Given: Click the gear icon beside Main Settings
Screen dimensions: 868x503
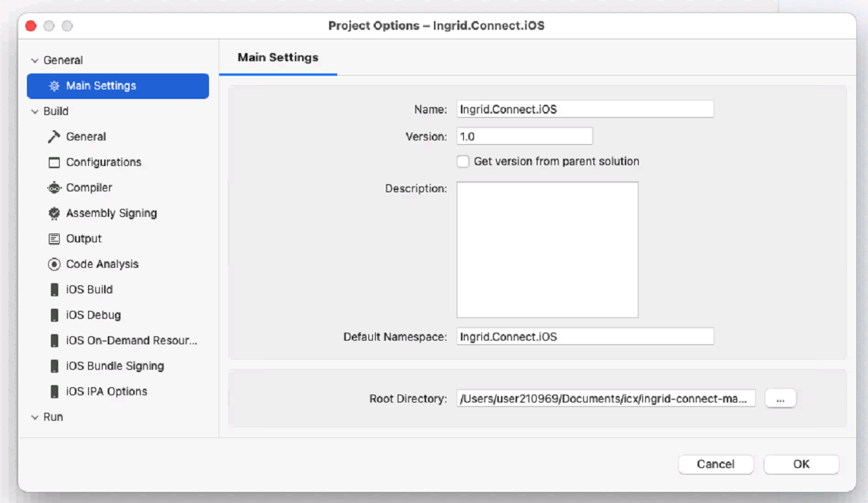Looking at the screenshot, I should (x=54, y=86).
